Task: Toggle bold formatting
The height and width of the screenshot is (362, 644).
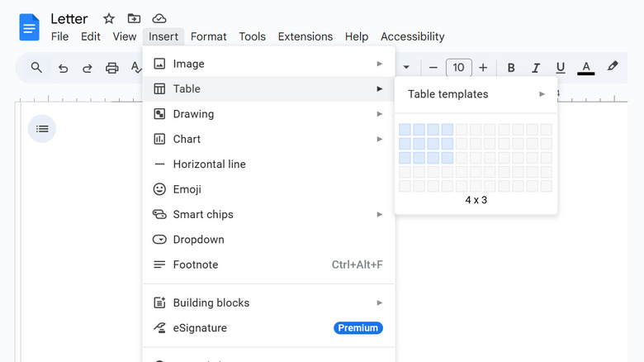Action: tap(511, 68)
